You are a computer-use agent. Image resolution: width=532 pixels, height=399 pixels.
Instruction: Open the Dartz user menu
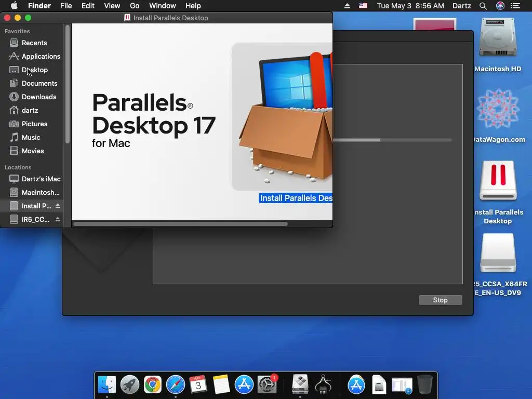[x=461, y=6]
